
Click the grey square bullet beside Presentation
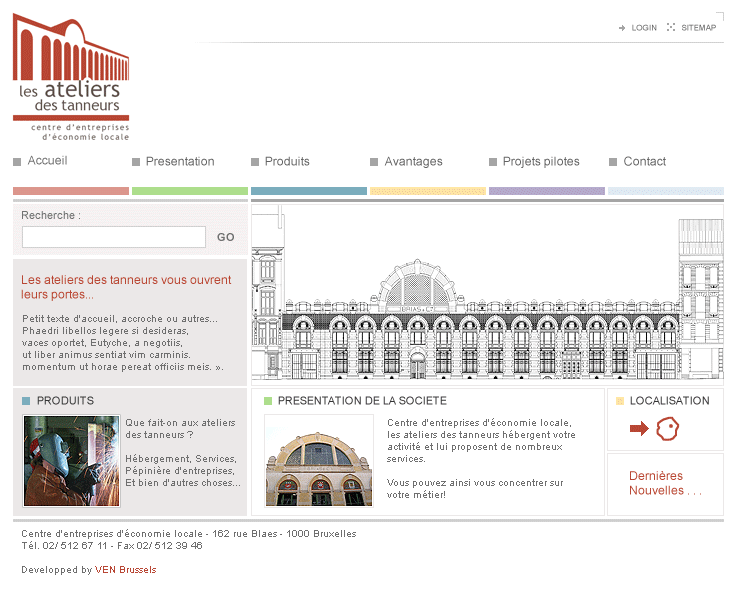[x=136, y=162]
